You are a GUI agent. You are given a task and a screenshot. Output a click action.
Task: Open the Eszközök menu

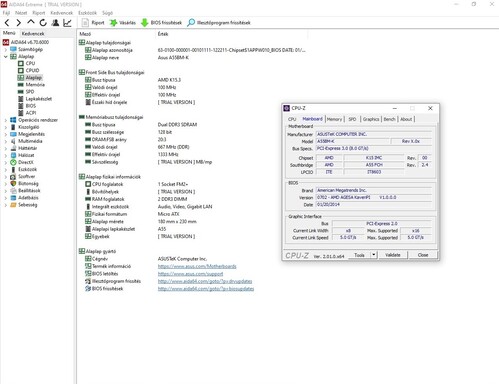pyautogui.click(x=87, y=13)
